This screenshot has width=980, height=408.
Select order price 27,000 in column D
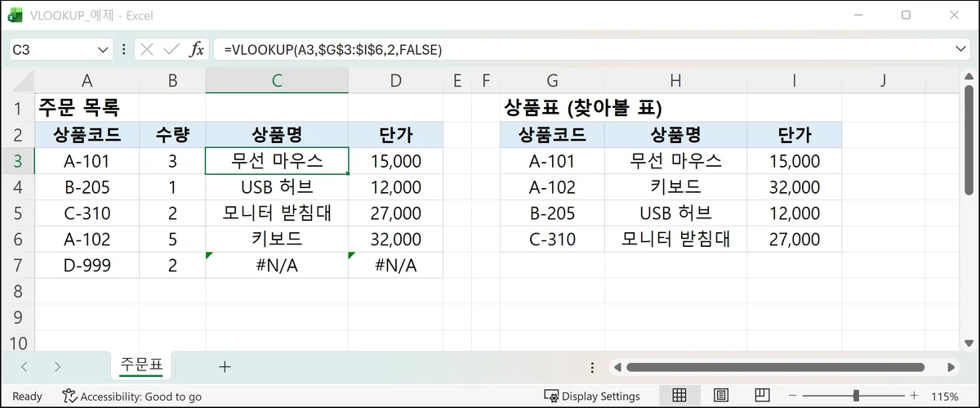coord(395,213)
